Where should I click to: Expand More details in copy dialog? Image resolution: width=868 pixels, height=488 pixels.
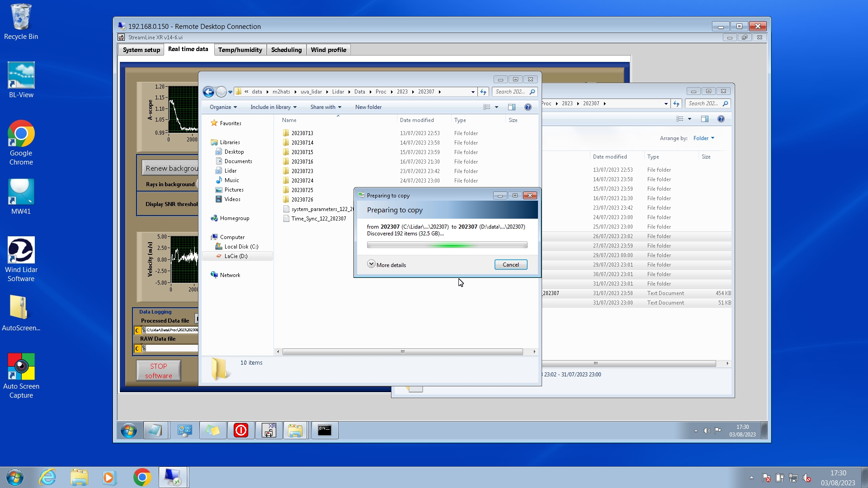pyautogui.click(x=387, y=265)
